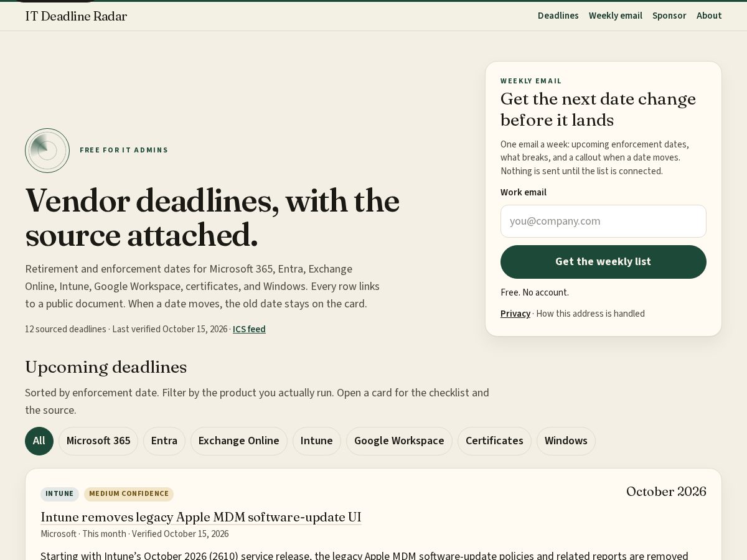This screenshot has height=560, width=747.
Task: Click 'Microsoft · This month · Verified October 15, 2026' line
Action: point(134,534)
